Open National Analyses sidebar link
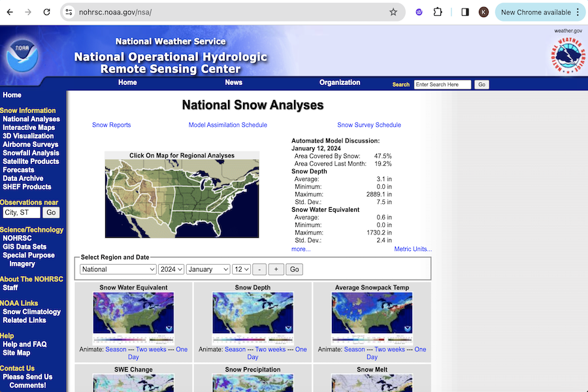This screenshot has width=588, height=392. [31, 119]
